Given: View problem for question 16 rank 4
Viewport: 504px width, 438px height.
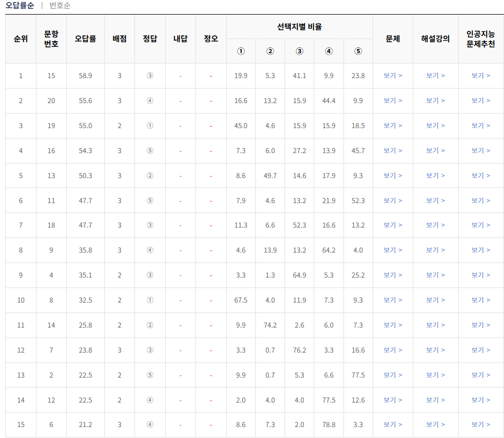Looking at the screenshot, I should tap(392, 150).
